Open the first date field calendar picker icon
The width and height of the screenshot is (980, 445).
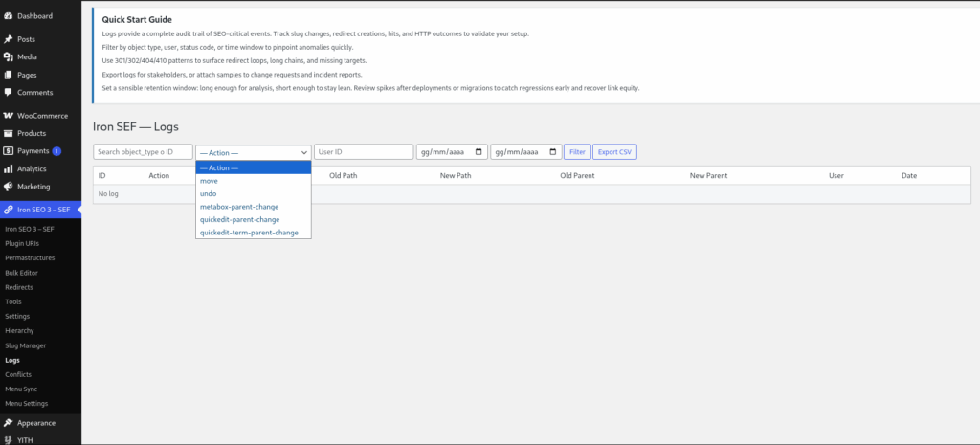[x=479, y=152]
